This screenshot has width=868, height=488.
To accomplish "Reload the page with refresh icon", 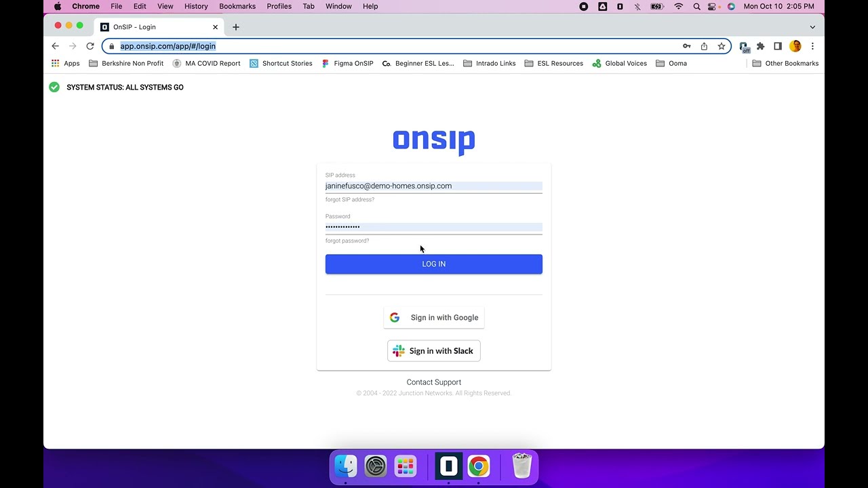I will pyautogui.click(x=90, y=46).
